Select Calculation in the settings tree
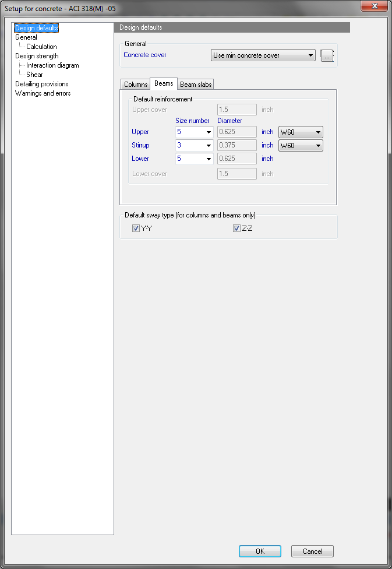The height and width of the screenshot is (569, 392). 41,47
